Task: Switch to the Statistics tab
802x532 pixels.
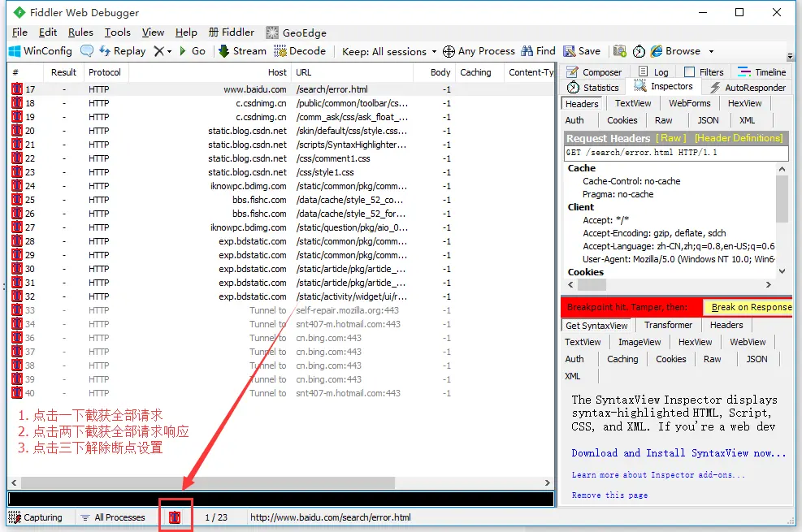Action: [x=593, y=88]
